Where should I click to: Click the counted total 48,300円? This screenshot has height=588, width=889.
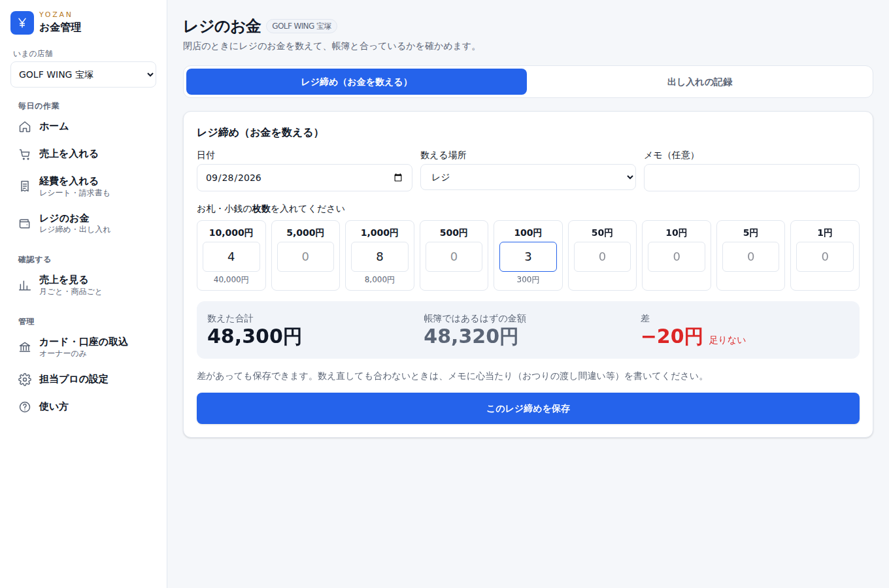tap(254, 336)
